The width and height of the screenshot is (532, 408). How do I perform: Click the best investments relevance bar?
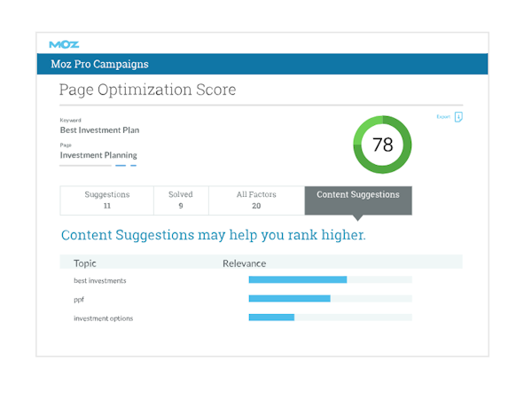pos(330,279)
